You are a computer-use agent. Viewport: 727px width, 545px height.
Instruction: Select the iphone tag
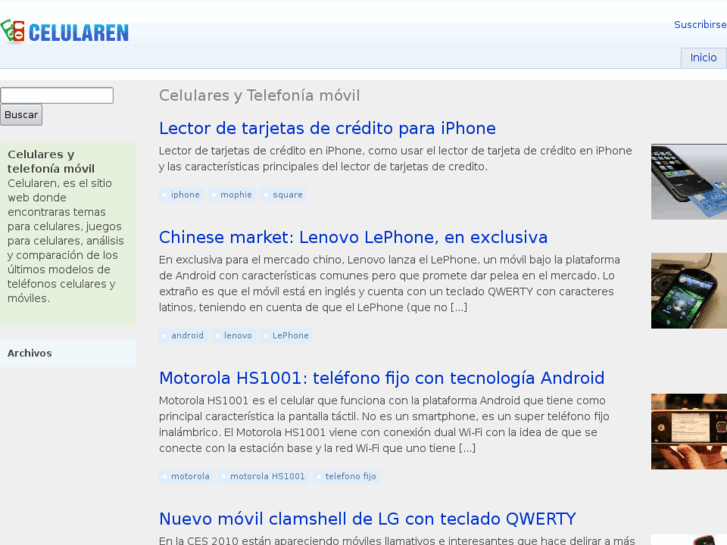coord(181,195)
